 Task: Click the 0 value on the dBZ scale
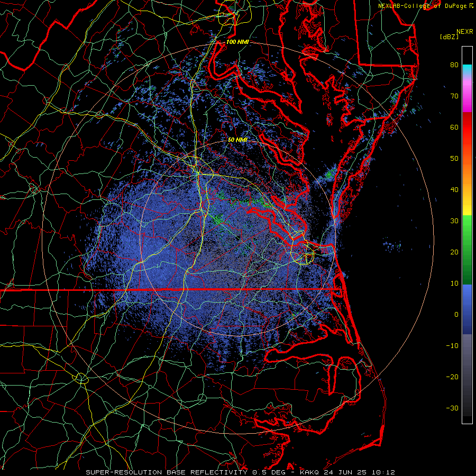point(456,315)
